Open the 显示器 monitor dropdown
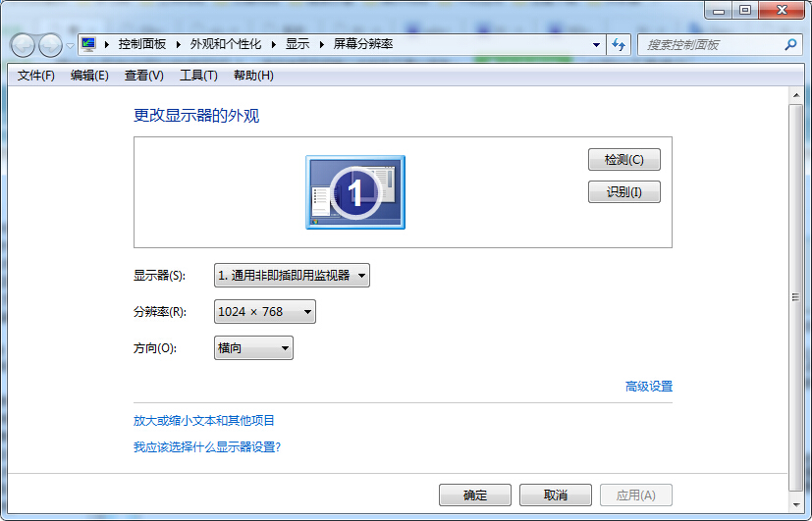 coord(292,276)
